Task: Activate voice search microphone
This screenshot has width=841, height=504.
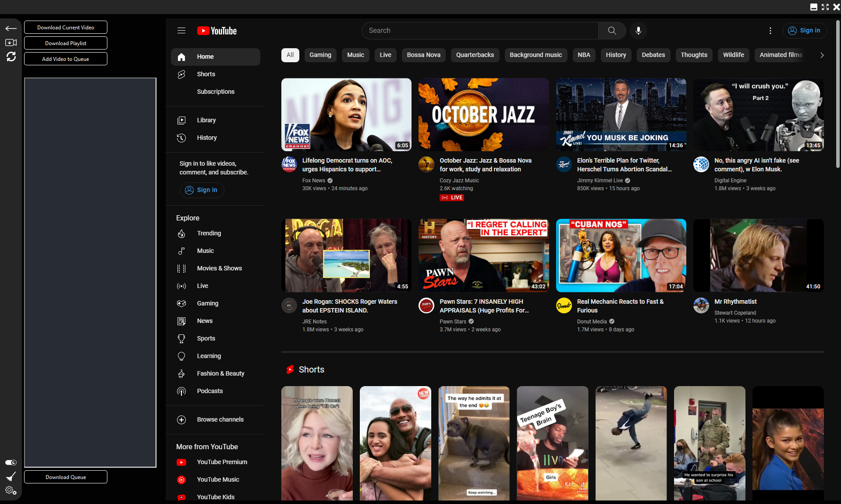Action: 639,31
